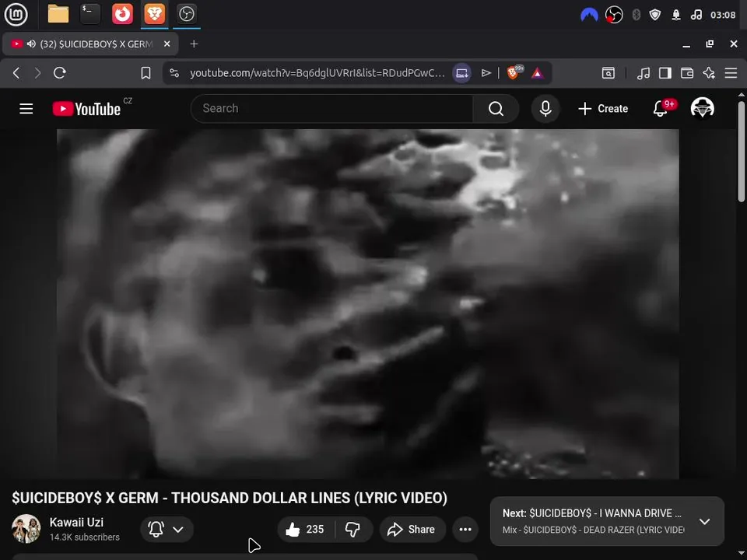Viewport: 747px width, 560px height.
Task: Switch to Brave browser in taskbar
Action: tap(154, 14)
